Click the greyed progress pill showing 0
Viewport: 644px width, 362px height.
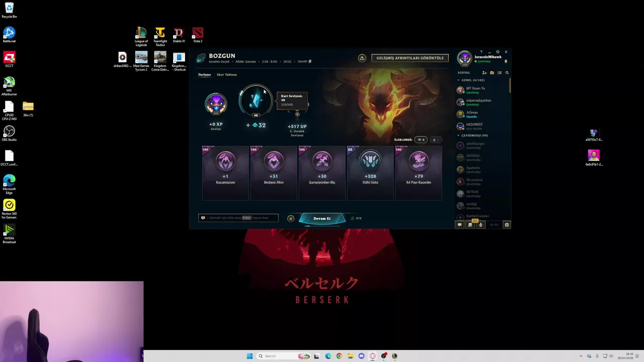436,140
